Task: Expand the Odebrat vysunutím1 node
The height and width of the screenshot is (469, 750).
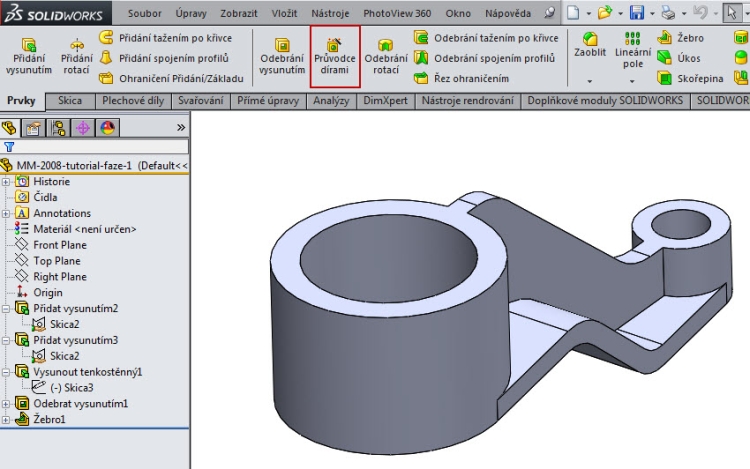Action: (x=6, y=404)
